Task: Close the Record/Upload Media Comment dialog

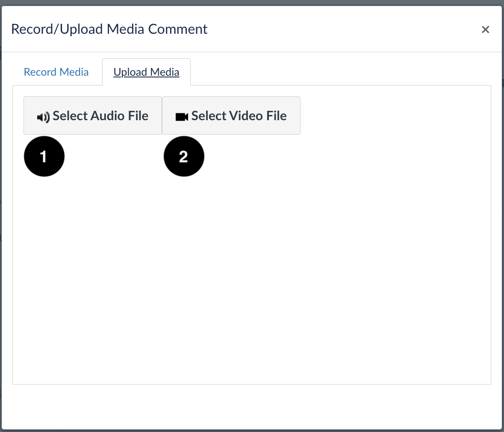Action: tap(485, 30)
